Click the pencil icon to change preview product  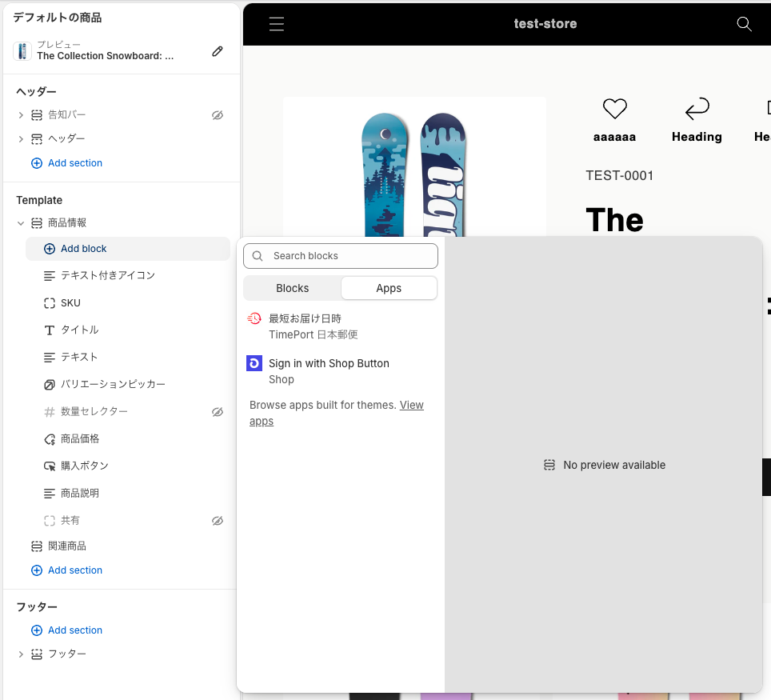click(218, 51)
